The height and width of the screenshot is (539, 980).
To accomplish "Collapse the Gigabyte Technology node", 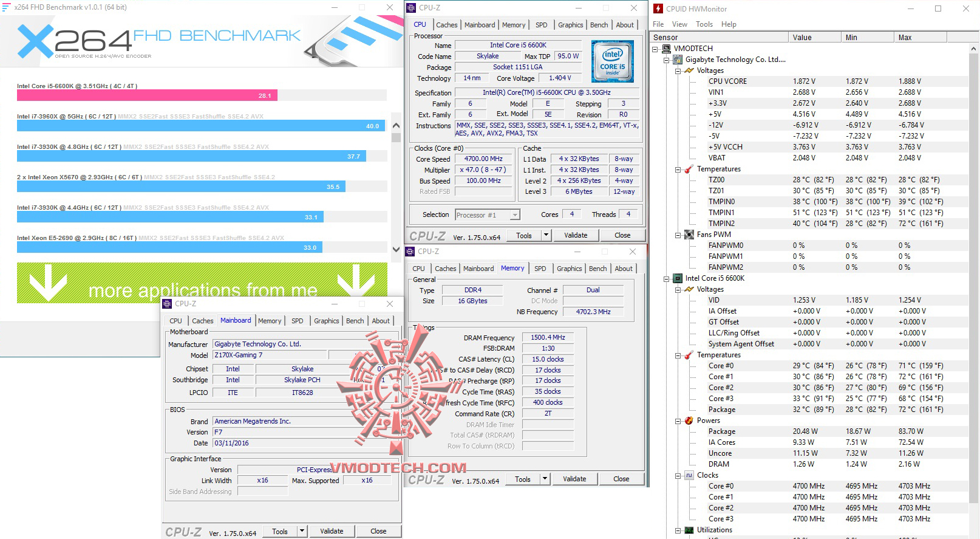I will 667,60.
